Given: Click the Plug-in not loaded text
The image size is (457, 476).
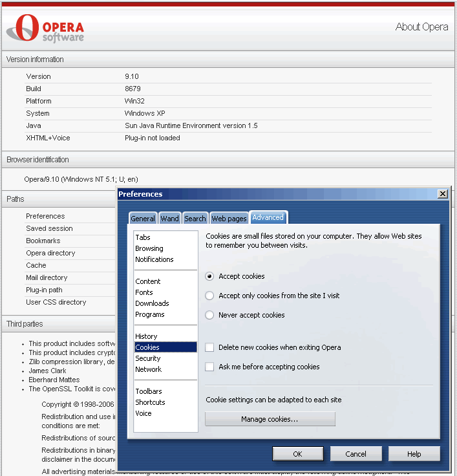Looking at the screenshot, I should (x=153, y=138).
